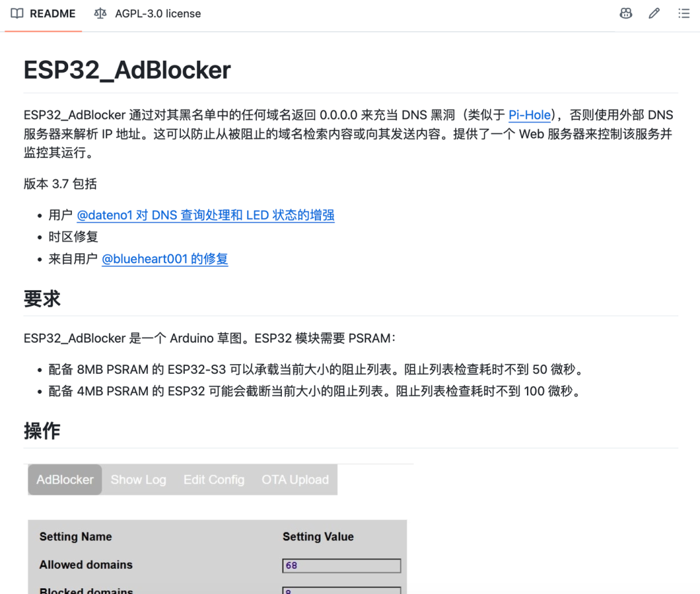Click the 版本 3.7 包括 text

[x=60, y=184]
